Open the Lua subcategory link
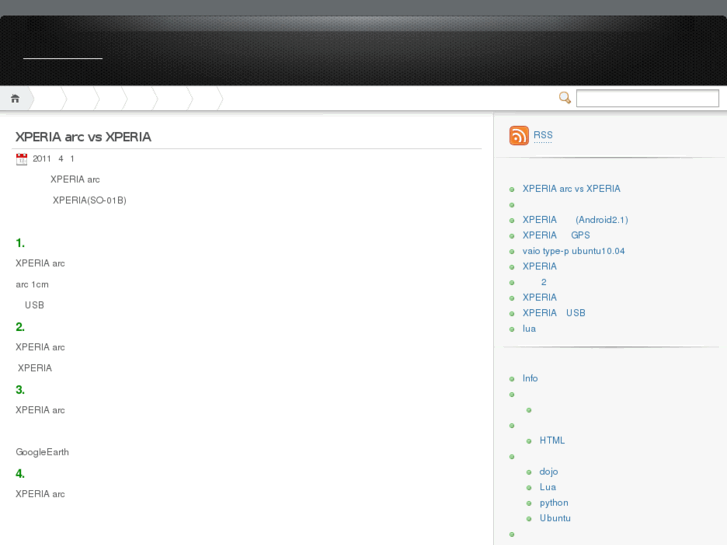 pyautogui.click(x=548, y=487)
